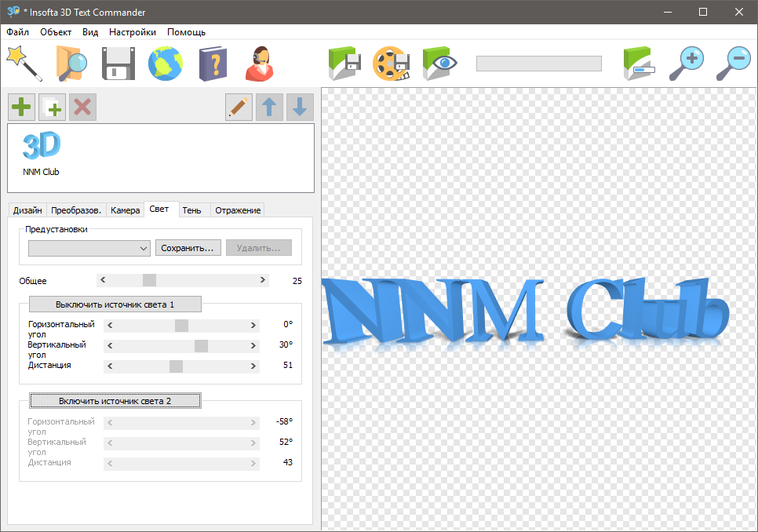Screen dimensions: 758x532
Task: Increase Общее with right arrow
Action: (263, 280)
